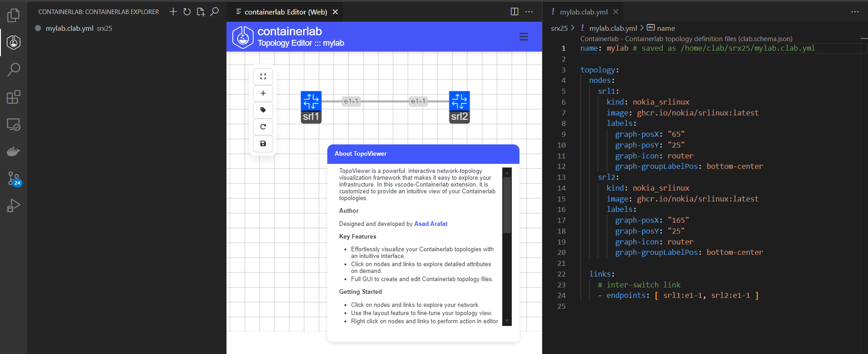Click the plus icon to add a node on canvas
Image resolution: width=868 pixels, height=354 pixels.
[x=263, y=93]
